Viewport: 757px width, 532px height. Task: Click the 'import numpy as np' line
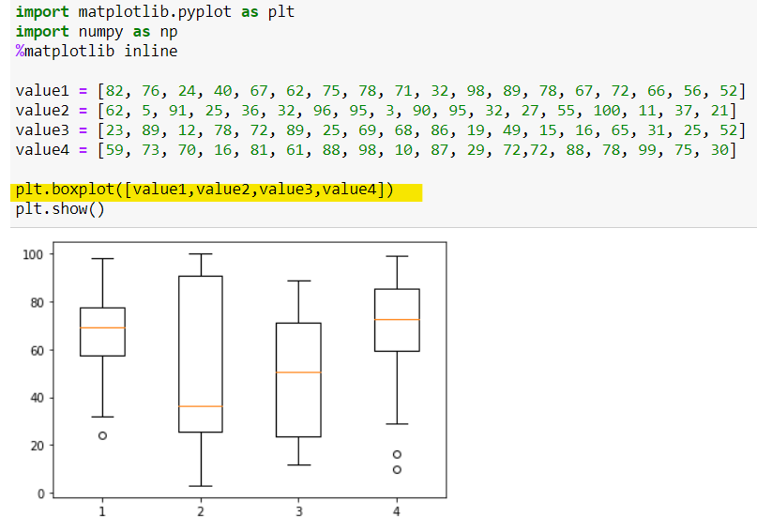[x=97, y=32]
